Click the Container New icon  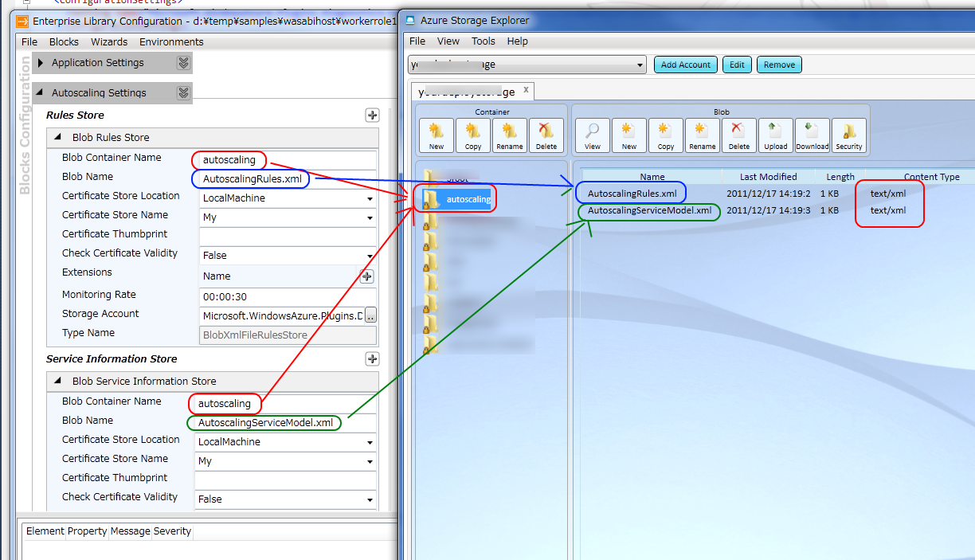(x=436, y=135)
